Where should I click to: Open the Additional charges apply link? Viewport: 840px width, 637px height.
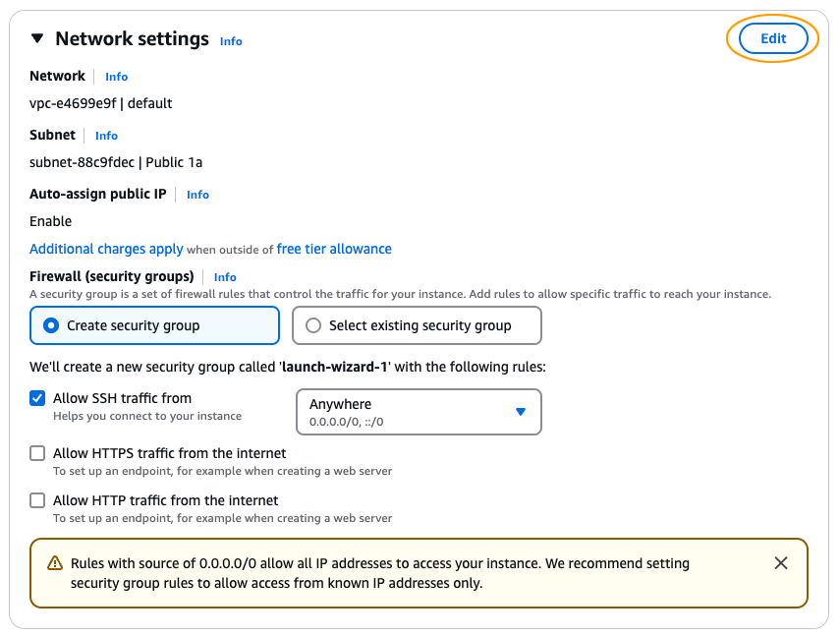pyautogui.click(x=106, y=249)
